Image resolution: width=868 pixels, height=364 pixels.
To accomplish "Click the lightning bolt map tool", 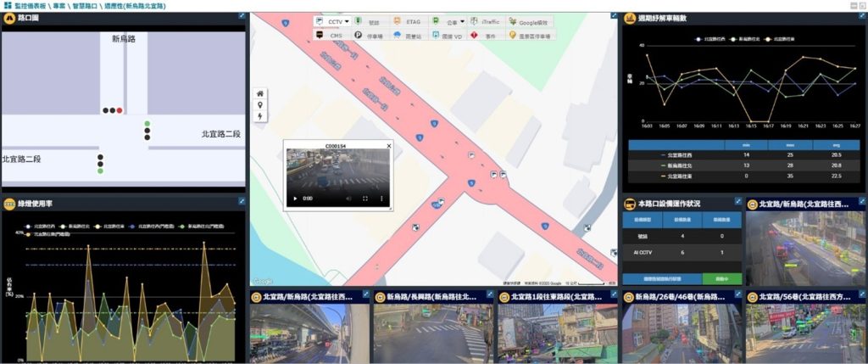I will 260,116.
